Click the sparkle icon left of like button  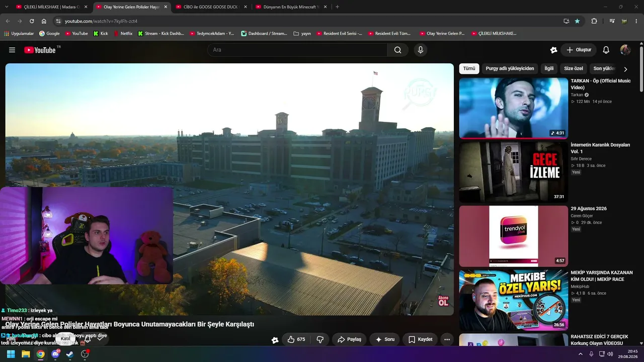pos(275,340)
